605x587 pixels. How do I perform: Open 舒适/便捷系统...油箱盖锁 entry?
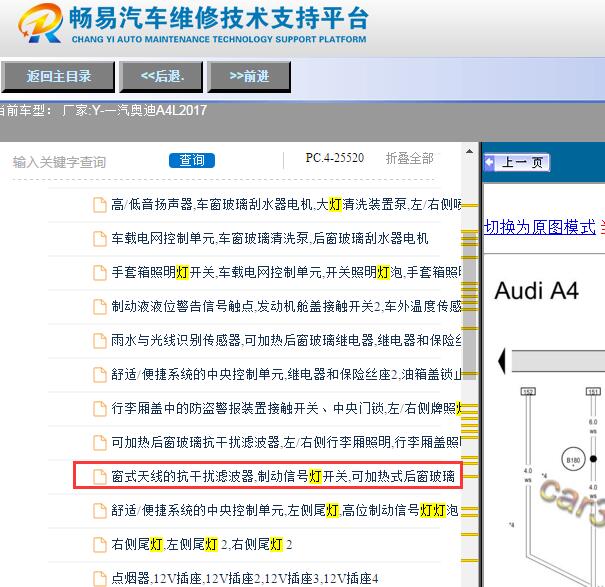click(x=286, y=374)
